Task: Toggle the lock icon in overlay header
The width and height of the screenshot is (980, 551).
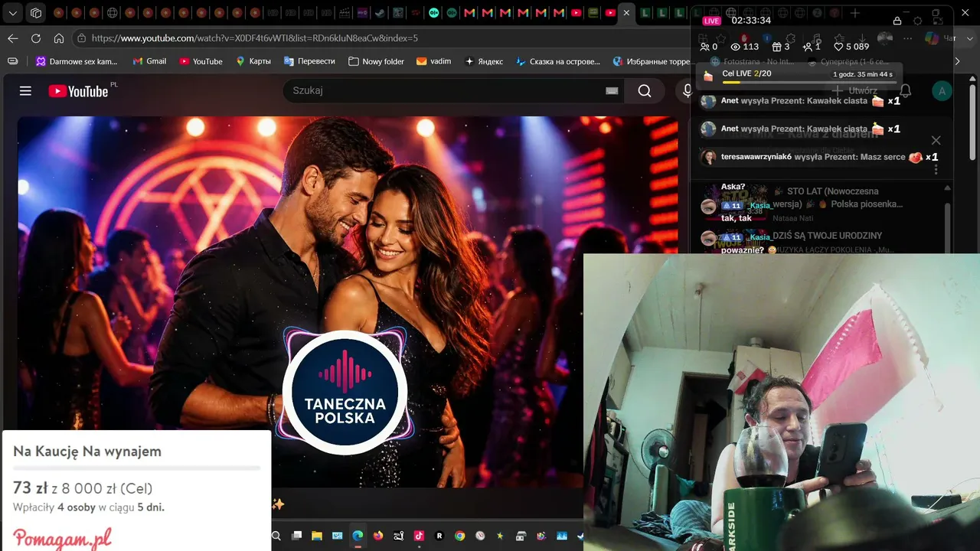Action: (897, 21)
